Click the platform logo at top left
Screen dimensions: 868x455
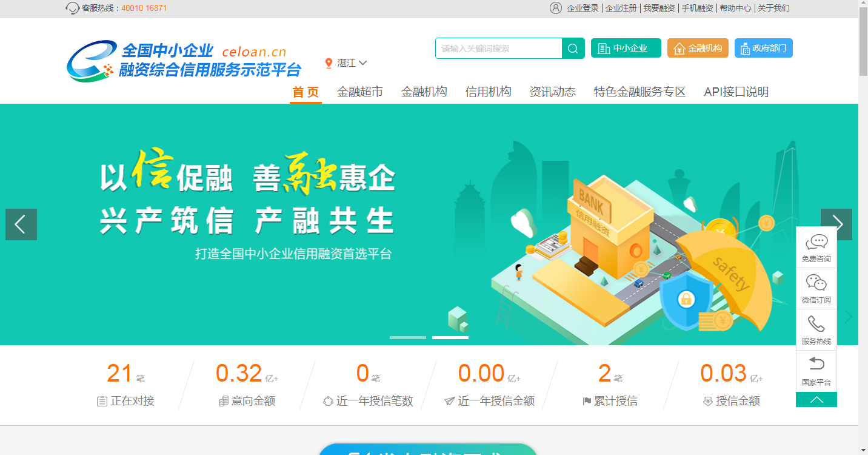(x=184, y=61)
